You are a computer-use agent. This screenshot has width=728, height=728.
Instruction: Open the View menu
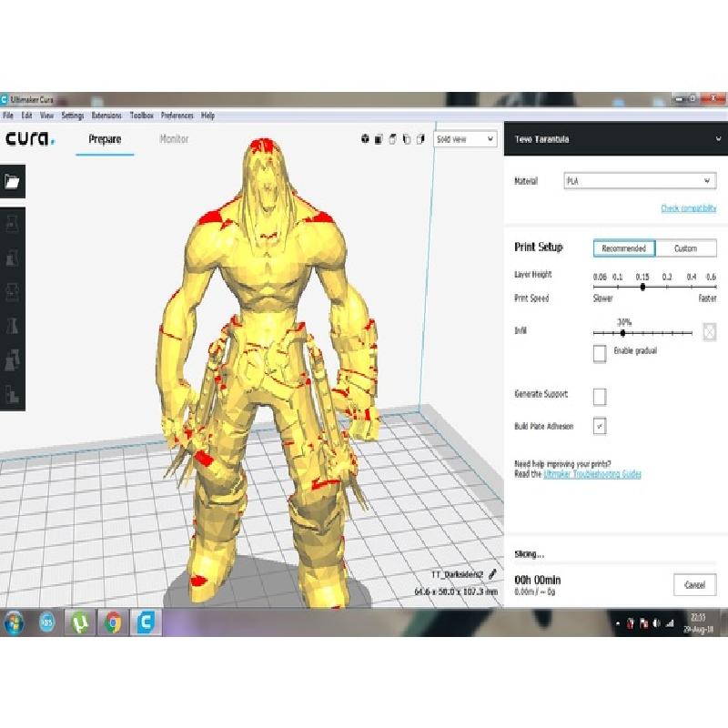tap(47, 116)
